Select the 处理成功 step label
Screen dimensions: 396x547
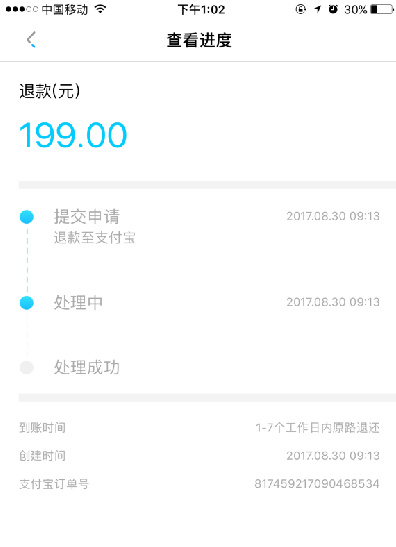(87, 367)
